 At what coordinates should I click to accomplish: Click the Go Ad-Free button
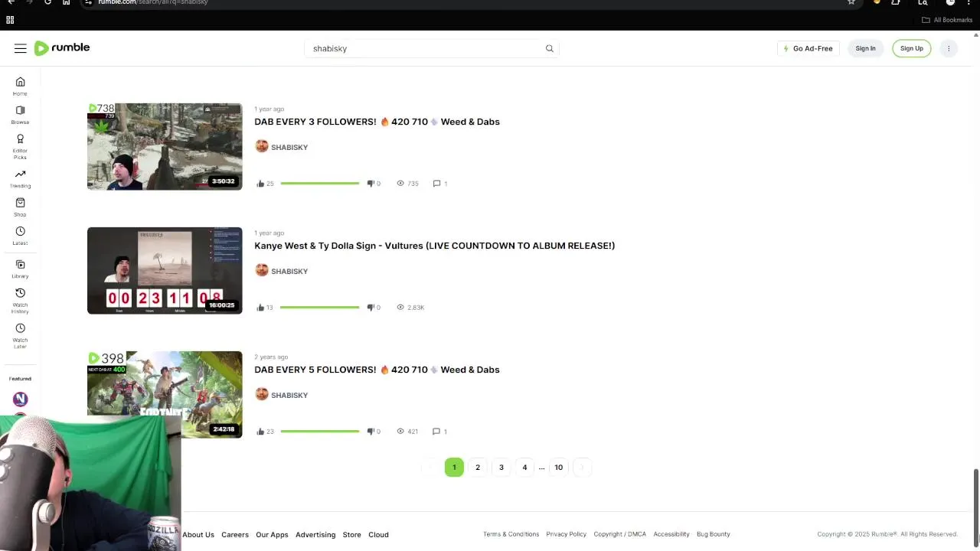pyautogui.click(x=808, y=48)
